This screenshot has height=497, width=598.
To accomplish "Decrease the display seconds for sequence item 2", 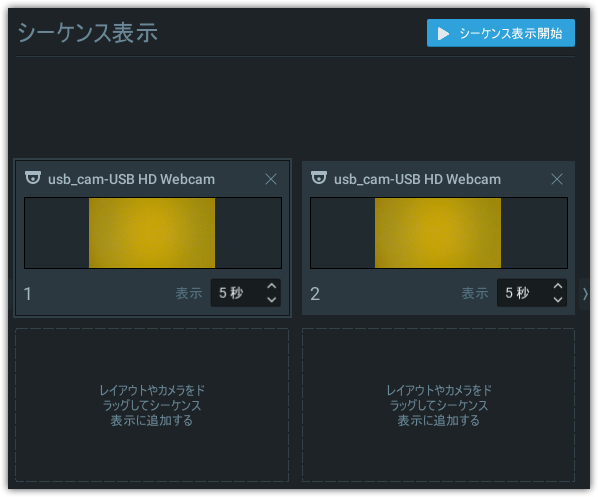I will tap(558, 299).
